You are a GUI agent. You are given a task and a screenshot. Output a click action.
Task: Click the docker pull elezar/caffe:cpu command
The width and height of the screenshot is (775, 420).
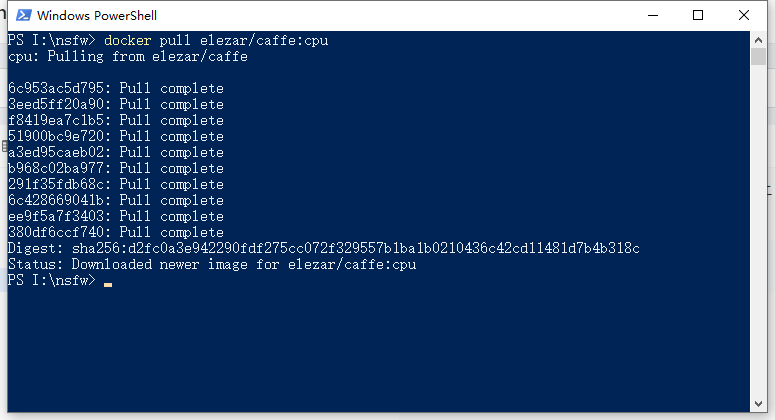(216, 40)
